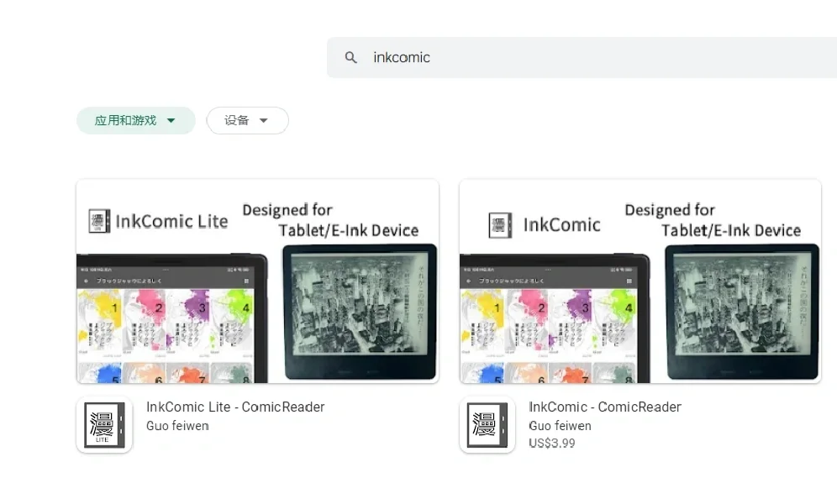Open the paid InkComic app icon
Image resolution: width=837 pixels, height=504 pixels.
(x=487, y=425)
